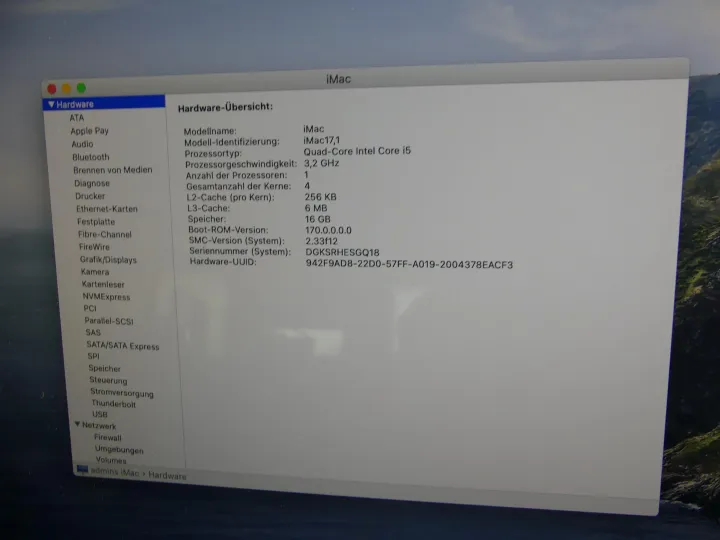Click the 'Seriennummer (System)' label

pyautogui.click(x=240, y=251)
